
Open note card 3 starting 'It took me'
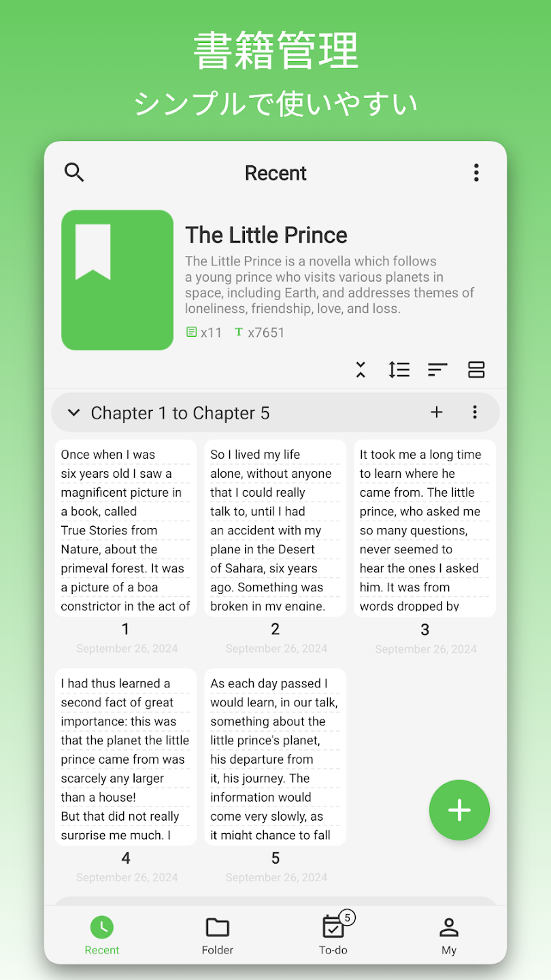pyautogui.click(x=425, y=528)
